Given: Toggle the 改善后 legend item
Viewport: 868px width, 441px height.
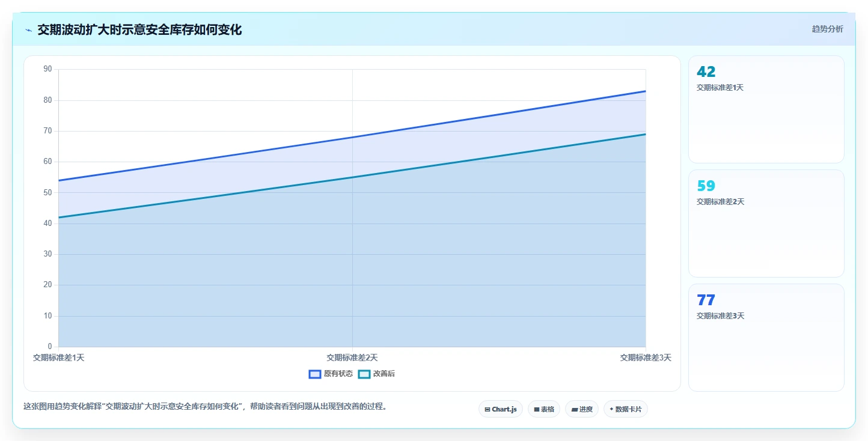Looking at the screenshot, I should pyautogui.click(x=376, y=374).
